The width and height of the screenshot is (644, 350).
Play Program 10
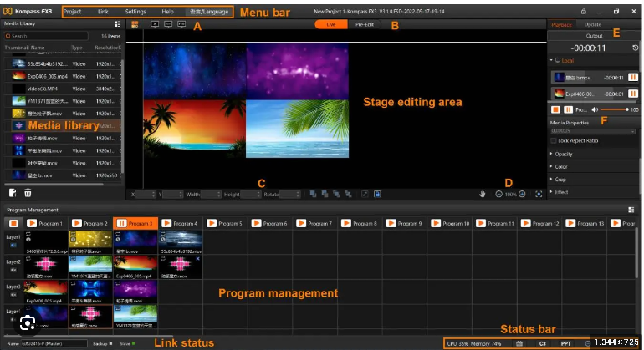click(x=436, y=223)
